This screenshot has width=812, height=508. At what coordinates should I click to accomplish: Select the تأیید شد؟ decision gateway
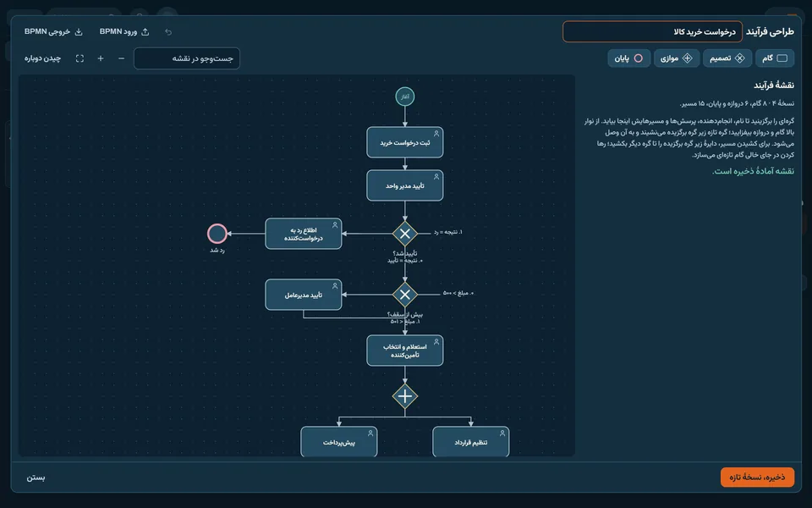[x=405, y=234]
